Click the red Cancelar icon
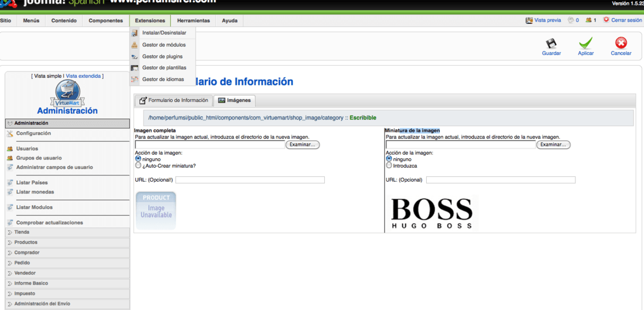Screen dimensions: 644x310 (x=621, y=43)
